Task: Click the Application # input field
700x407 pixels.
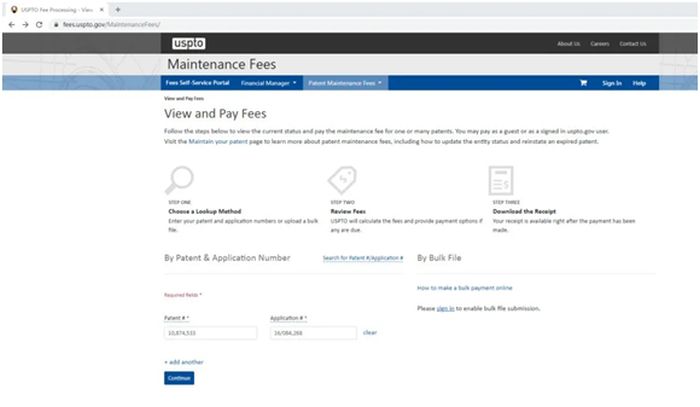Action: point(313,333)
